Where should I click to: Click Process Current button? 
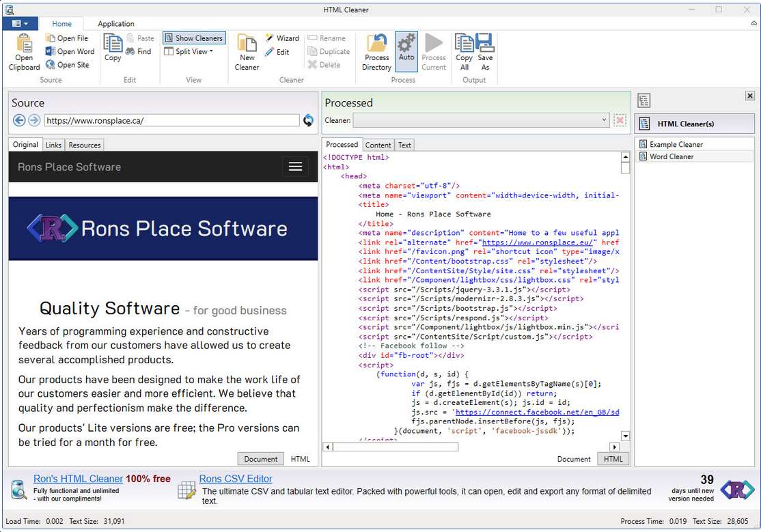pyautogui.click(x=433, y=53)
